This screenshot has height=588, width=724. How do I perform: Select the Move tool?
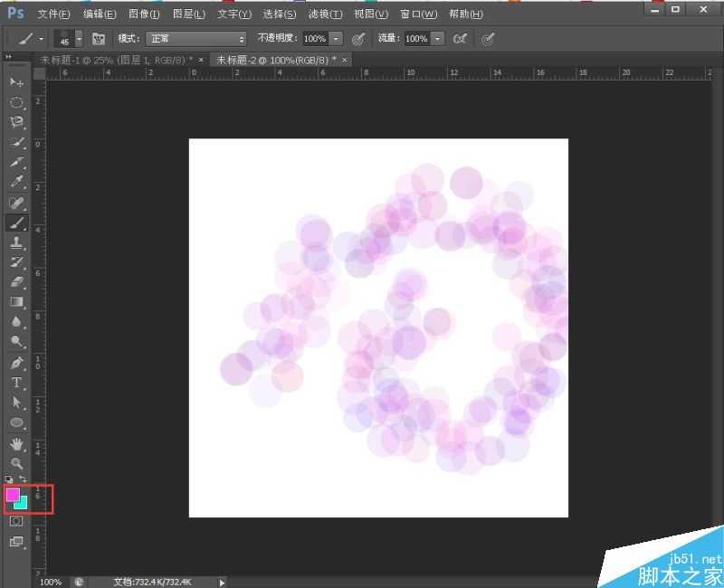pyautogui.click(x=16, y=82)
